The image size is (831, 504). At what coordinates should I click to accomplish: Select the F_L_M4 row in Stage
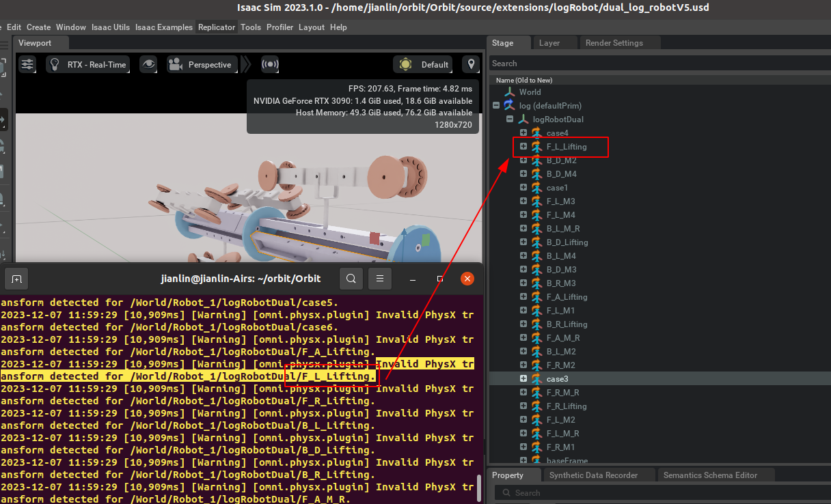[x=659, y=215]
